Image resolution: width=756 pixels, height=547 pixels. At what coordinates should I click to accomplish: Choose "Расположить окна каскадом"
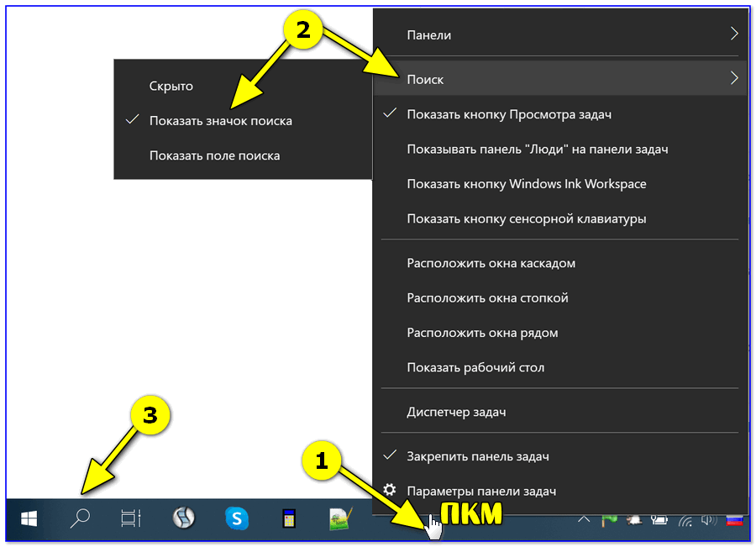491,263
